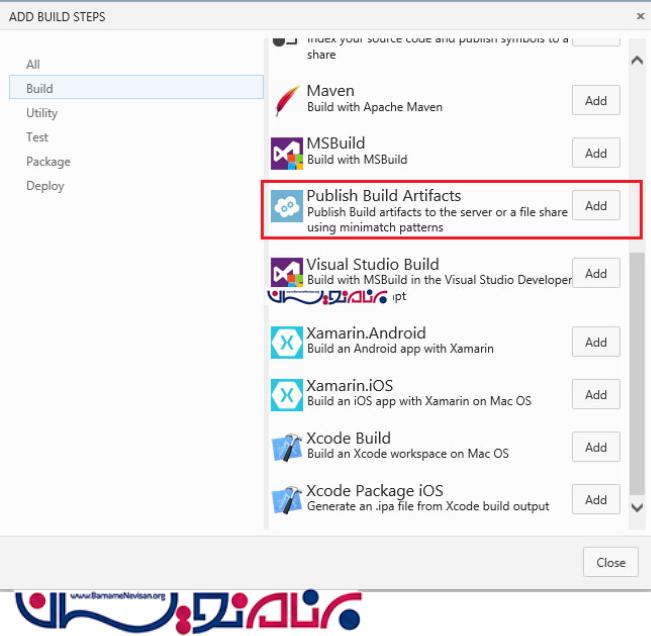Add the Xamarin.iOS step

point(596,394)
